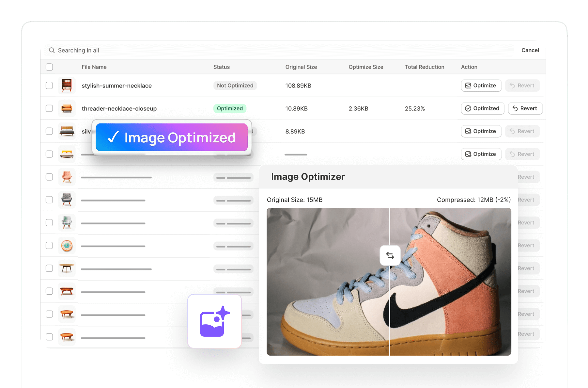Sort by the Original Size column header

pos(301,67)
